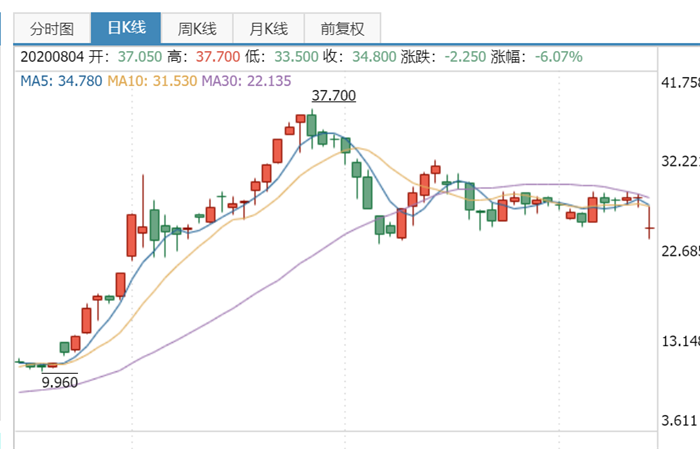The width and height of the screenshot is (700, 449).
Task: Switch to 月K线 view
Action: 268,29
